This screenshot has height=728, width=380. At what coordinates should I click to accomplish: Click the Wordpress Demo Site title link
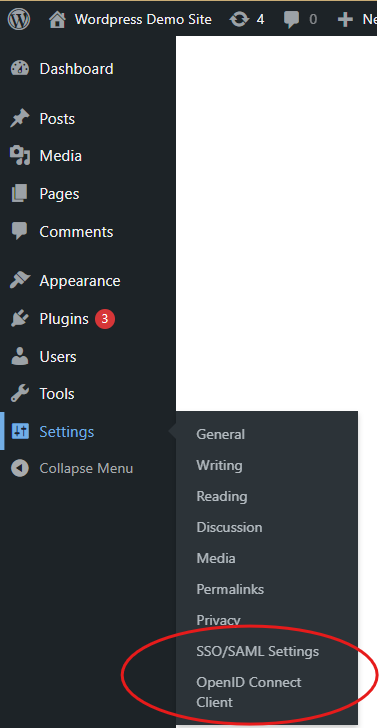pyautogui.click(x=143, y=20)
